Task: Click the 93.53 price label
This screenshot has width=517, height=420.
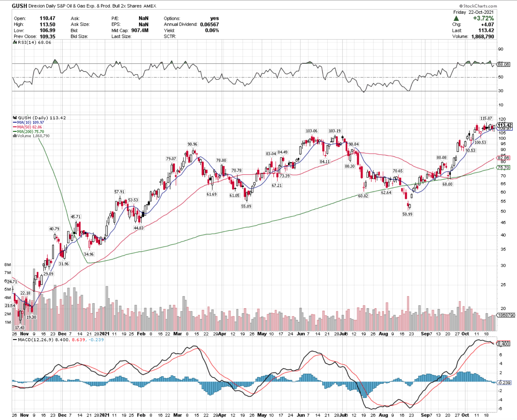Action: 470,151
